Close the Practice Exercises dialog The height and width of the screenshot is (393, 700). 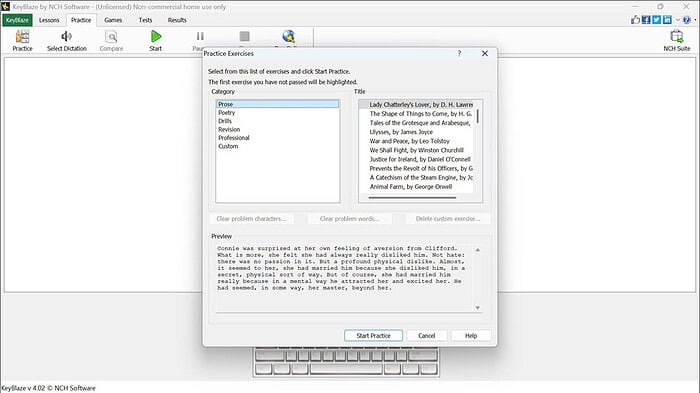pos(485,54)
